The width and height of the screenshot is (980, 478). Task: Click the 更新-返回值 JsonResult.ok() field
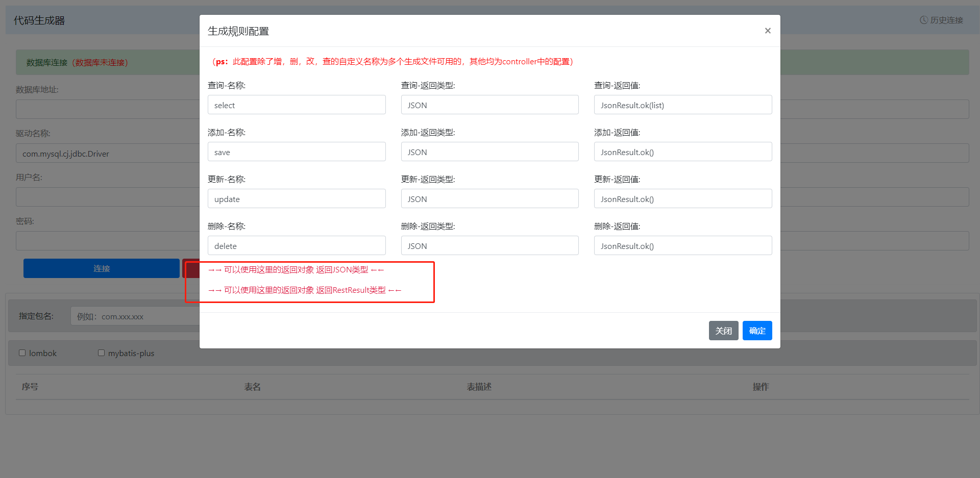(683, 198)
